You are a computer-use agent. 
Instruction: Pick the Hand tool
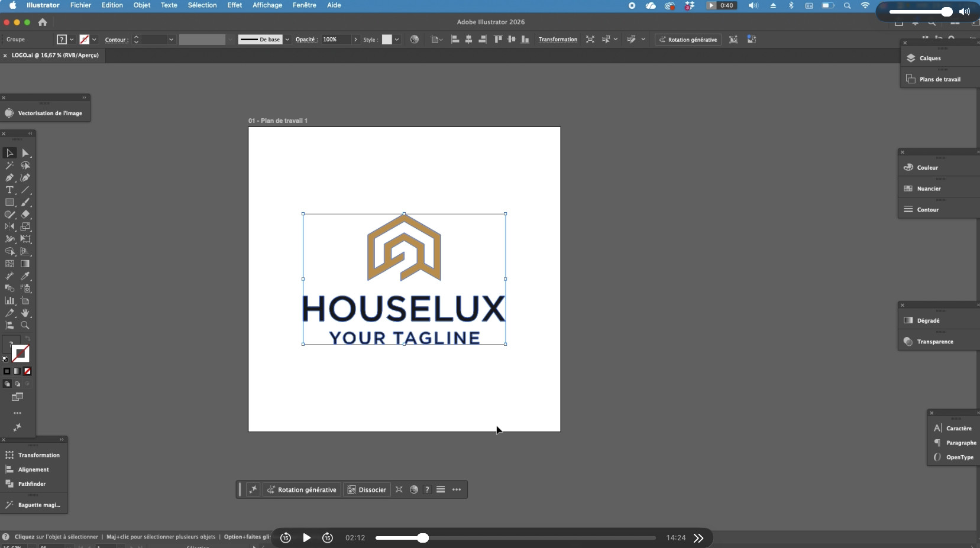pyautogui.click(x=25, y=313)
